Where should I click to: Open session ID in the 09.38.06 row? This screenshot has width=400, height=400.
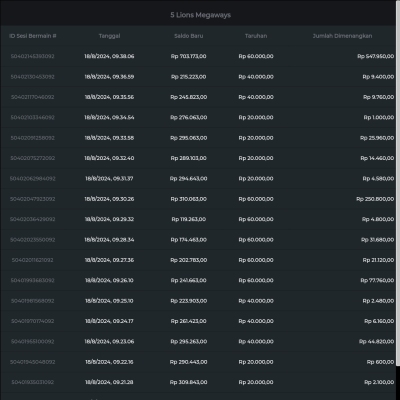[33, 56]
